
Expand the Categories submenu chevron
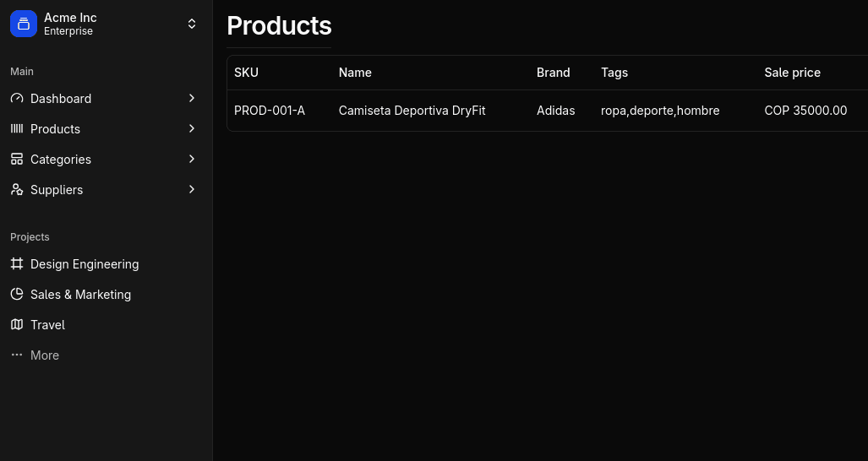pos(192,160)
